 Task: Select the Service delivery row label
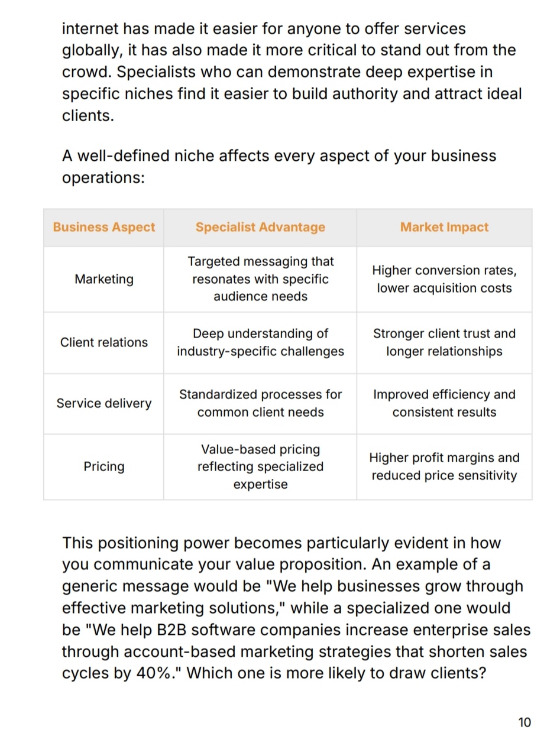click(x=104, y=403)
